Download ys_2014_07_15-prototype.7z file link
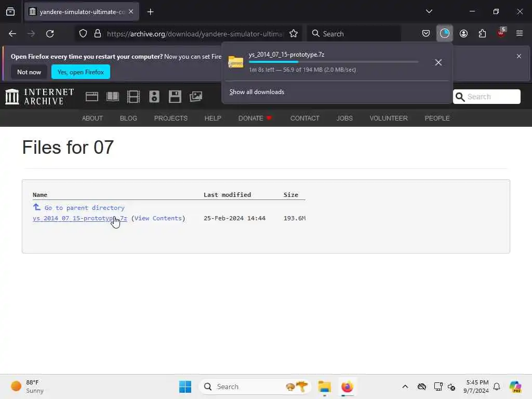 [79, 218]
